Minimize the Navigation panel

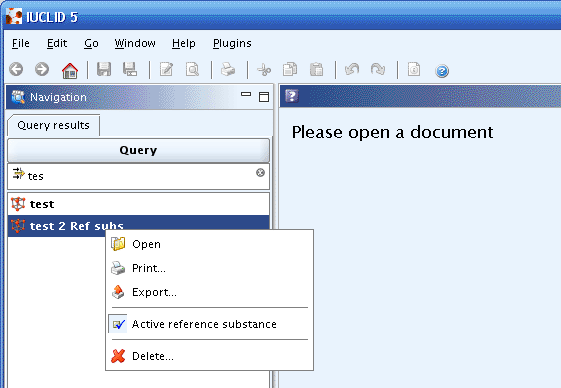246,94
